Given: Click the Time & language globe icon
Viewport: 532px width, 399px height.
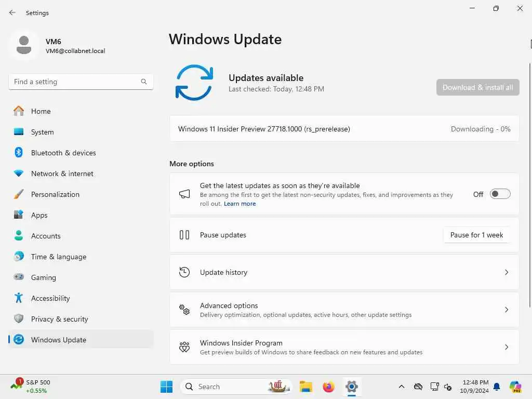Looking at the screenshot, I should pos(19,256).
